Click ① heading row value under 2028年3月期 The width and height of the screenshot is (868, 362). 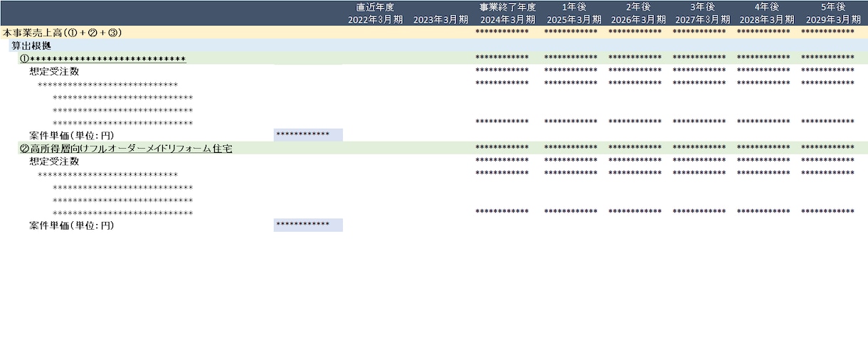coord(763,58)
